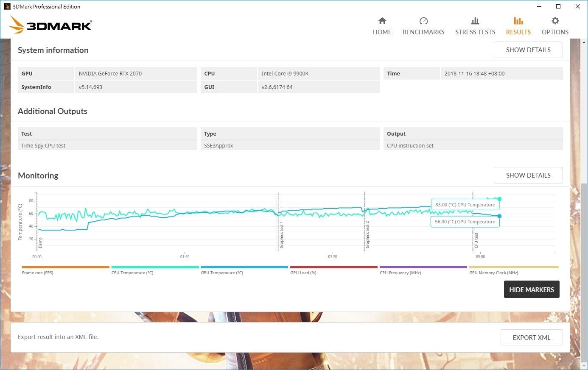Open Options via the gear icon

[x=555, y=21]
